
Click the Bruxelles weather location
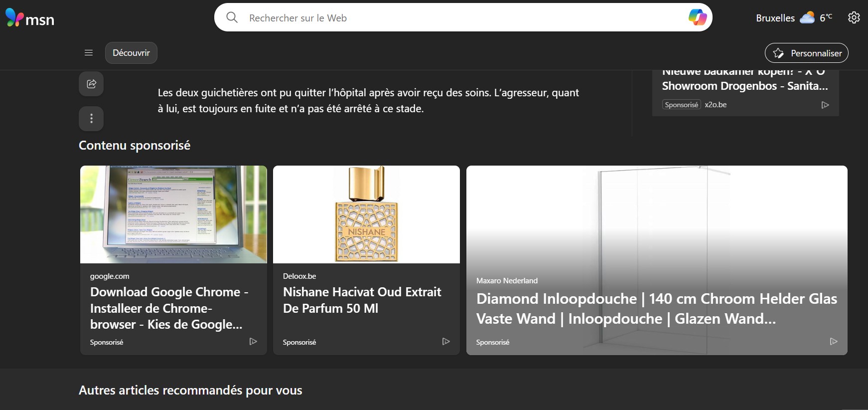point(775,18)
